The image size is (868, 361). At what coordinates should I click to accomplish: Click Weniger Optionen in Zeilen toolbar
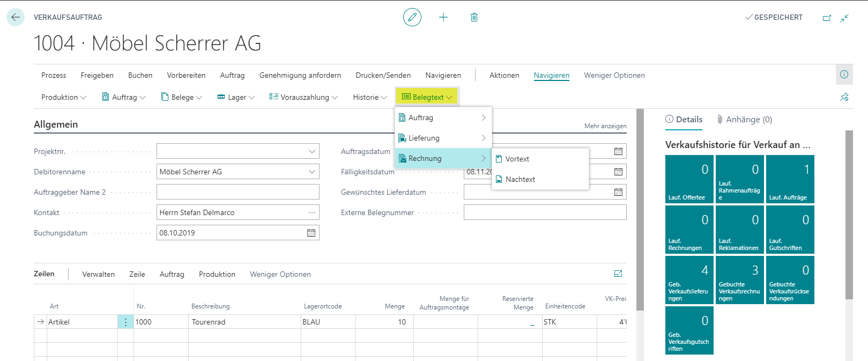(280, 274)
